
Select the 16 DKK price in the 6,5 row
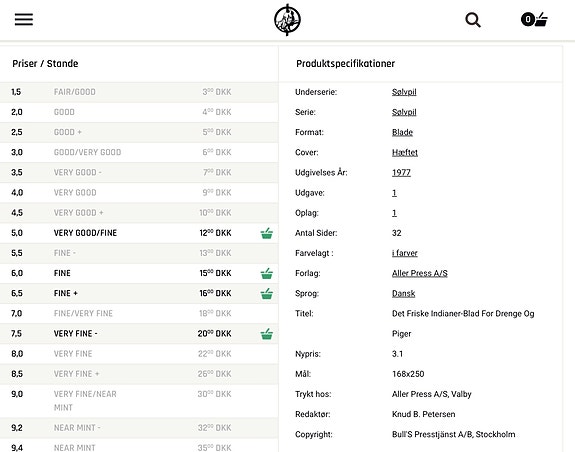[215, 293]
